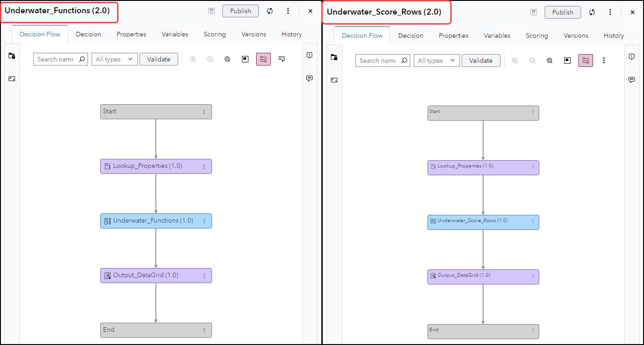Open the All types filter dropdown on the left

(x=114, y=59)
